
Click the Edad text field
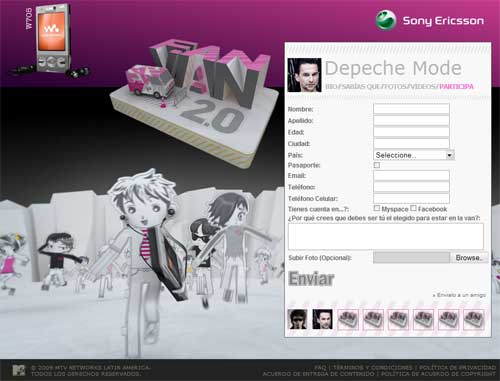coord(411,132)
